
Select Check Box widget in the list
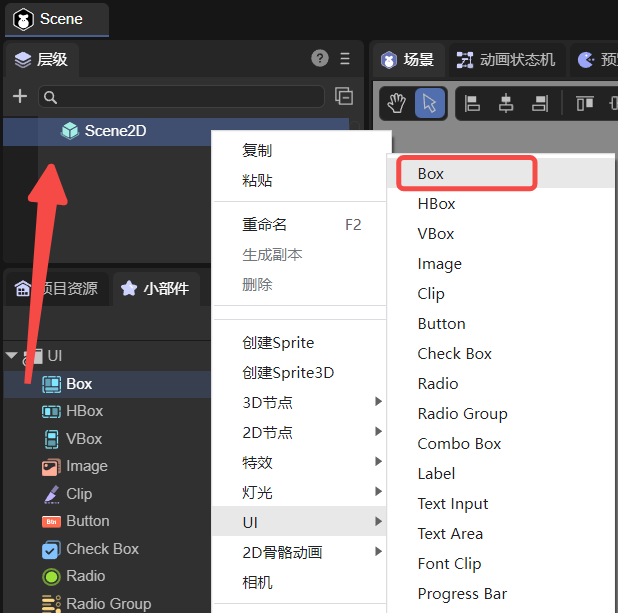click(x=101, y=549)
